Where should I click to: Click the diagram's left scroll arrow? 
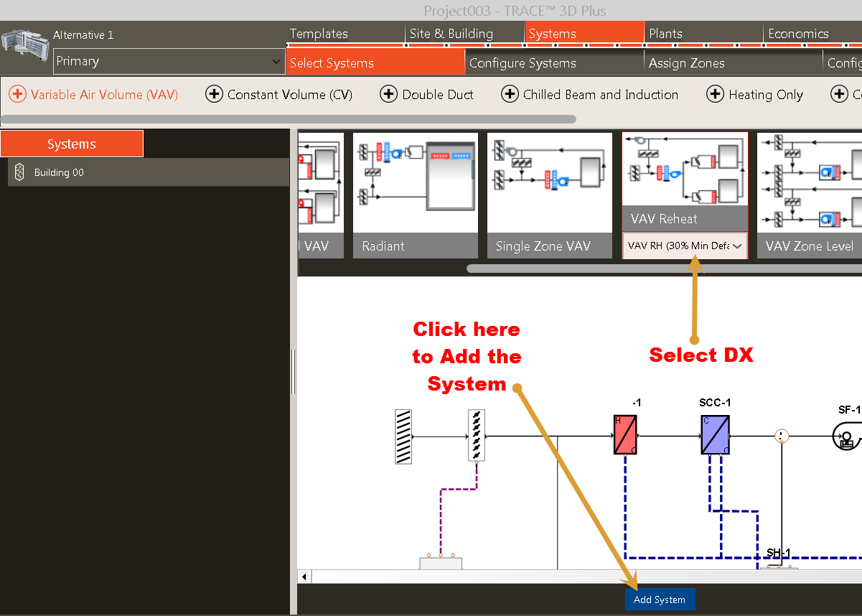click(x=305, y=577)
